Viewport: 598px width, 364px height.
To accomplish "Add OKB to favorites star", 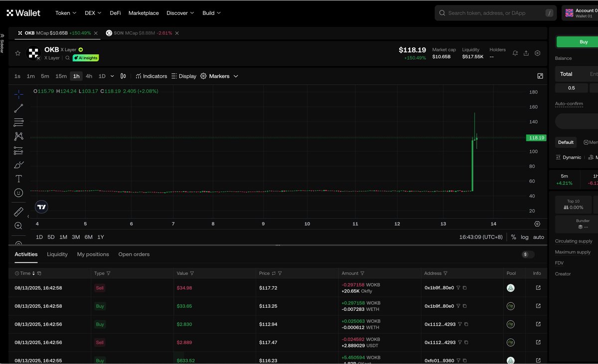I will pyautogui.click(x=17, y=53).
